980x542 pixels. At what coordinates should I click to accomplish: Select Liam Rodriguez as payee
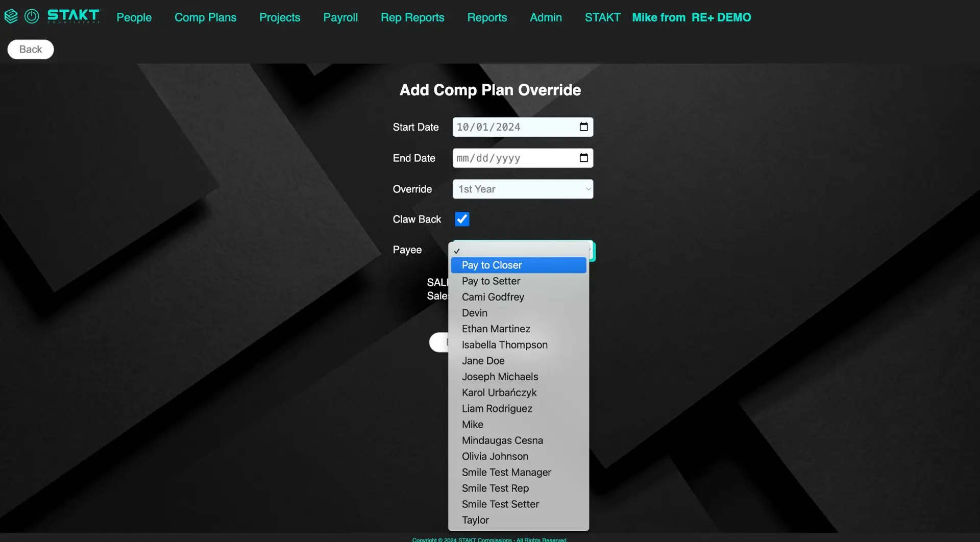click(519, 409)
